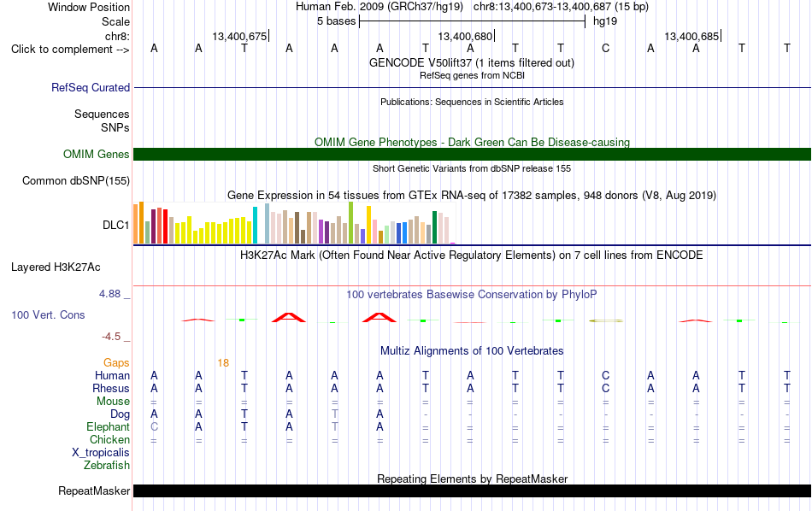
Task: Select the Rhesus alignment row label
Action: [x=111, y=388]
